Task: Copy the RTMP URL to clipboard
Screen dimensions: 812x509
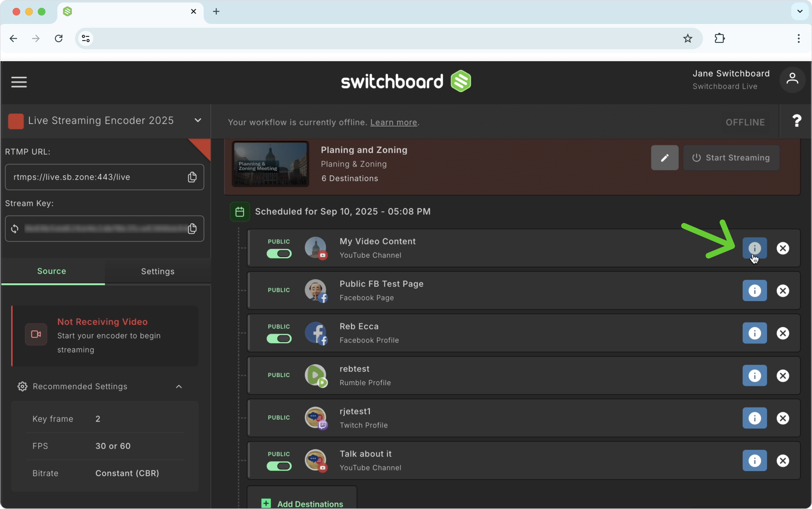Action: pos(192,177)
